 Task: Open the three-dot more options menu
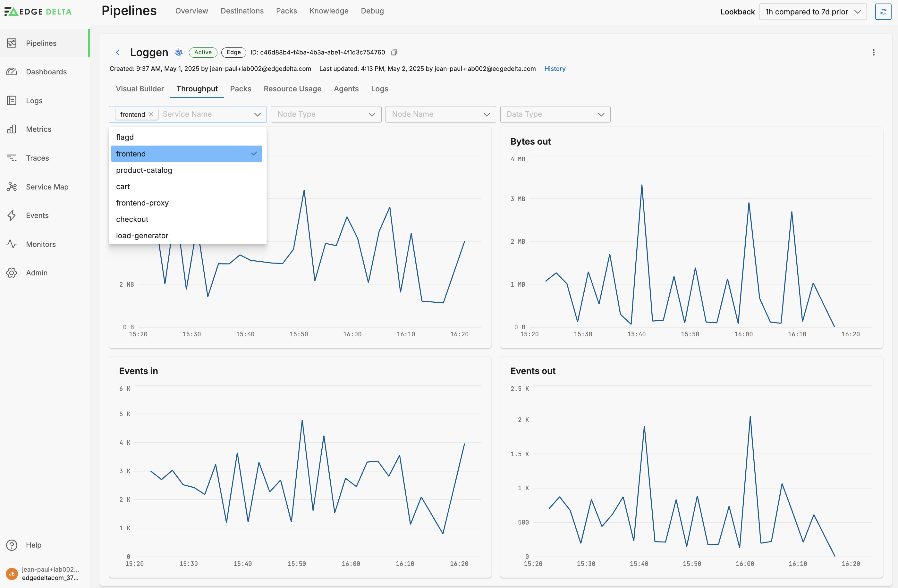pos(874,53)
